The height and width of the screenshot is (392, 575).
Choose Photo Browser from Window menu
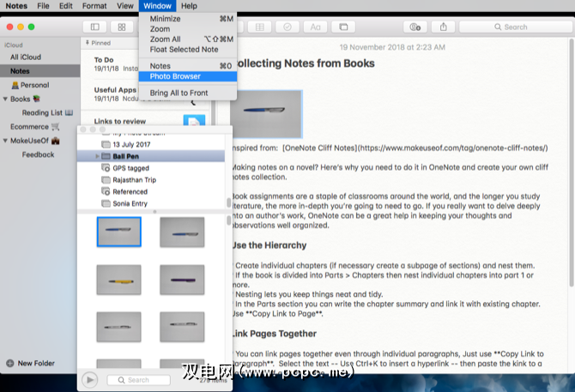(x=188, y=76)
